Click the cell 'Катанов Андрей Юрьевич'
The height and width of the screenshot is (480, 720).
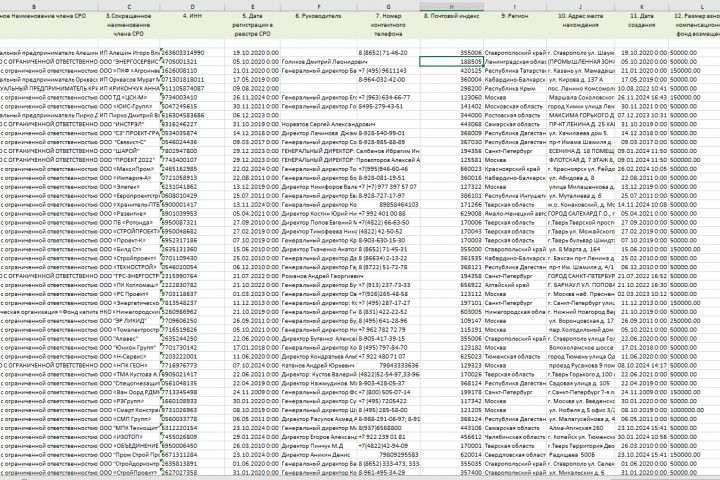point(318,366)
